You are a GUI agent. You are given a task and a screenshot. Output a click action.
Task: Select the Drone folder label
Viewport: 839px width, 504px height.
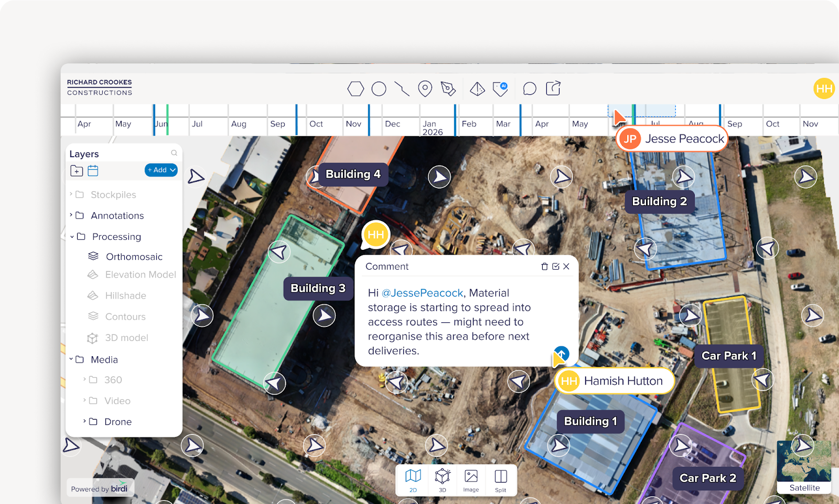118,422
